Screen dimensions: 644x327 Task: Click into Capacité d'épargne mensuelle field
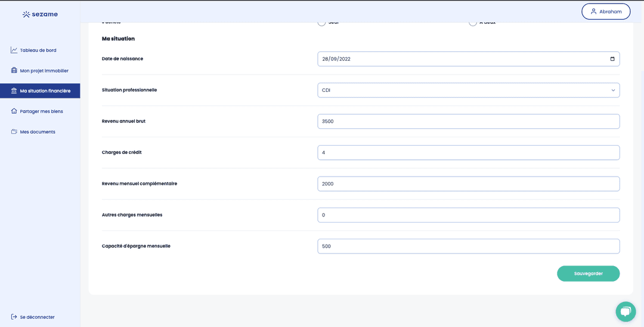click(x=468, y=246)
